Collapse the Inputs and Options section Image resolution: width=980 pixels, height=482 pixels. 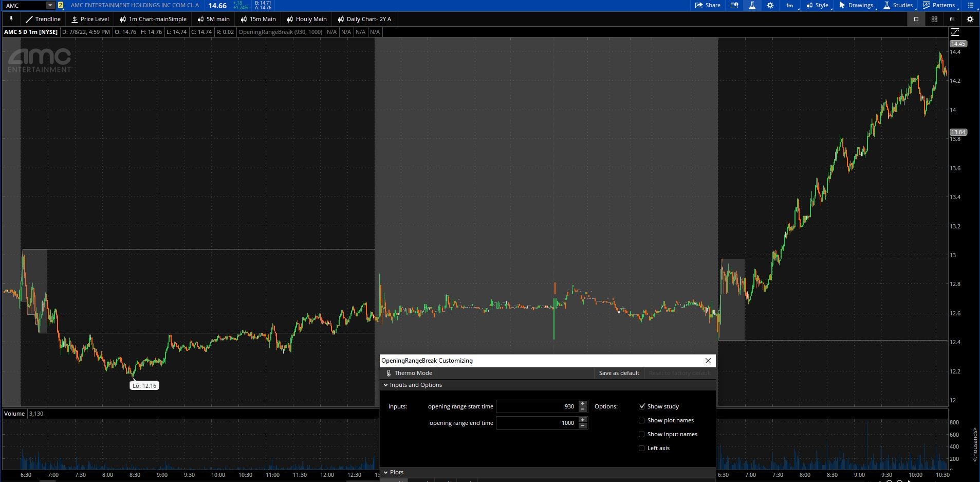pos(386,385)
